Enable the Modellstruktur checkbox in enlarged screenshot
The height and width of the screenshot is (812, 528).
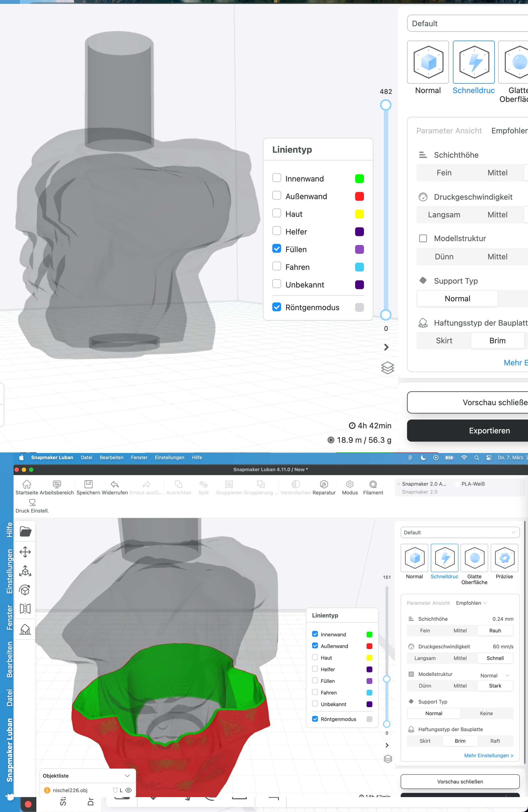click(423, 238)
